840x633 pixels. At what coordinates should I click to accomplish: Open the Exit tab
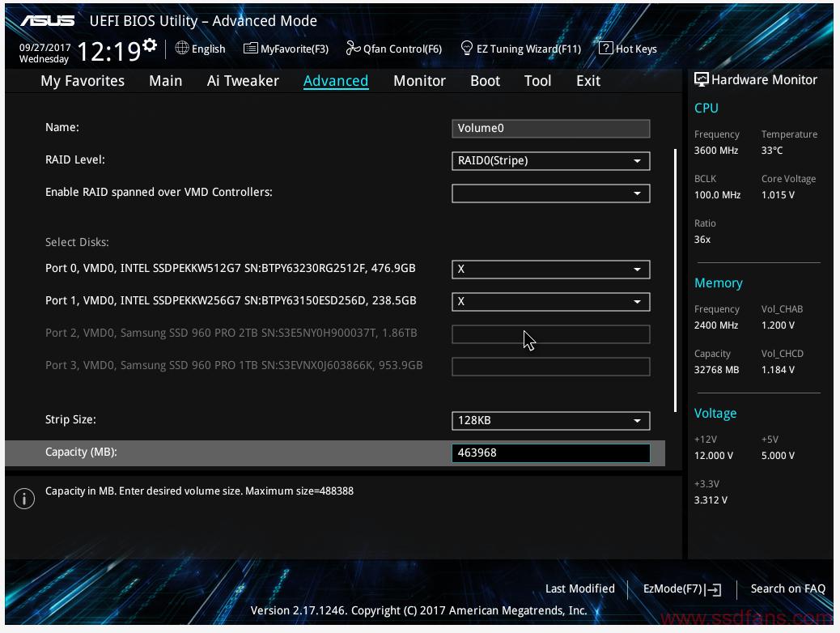click(588, 81)
